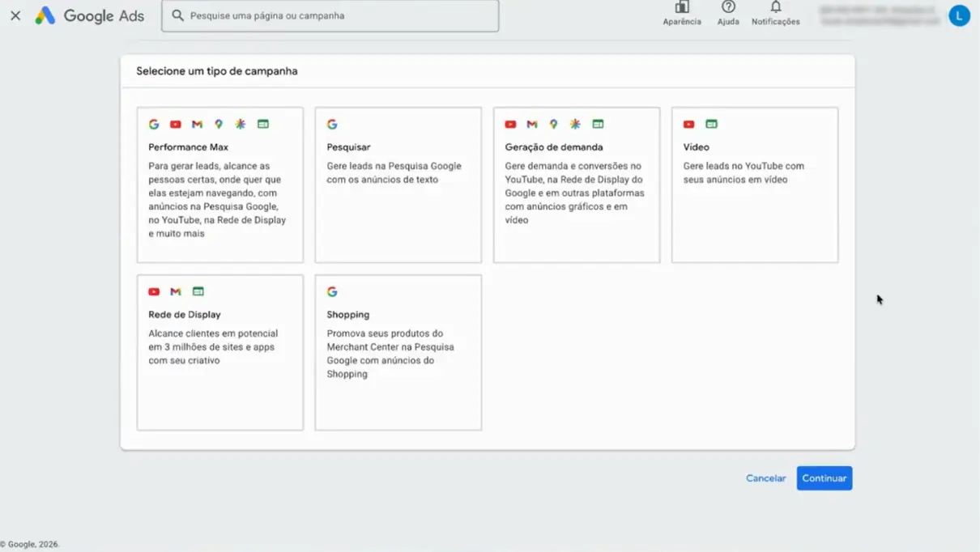Image resolution: width=980 pixels, height=552 pixels.
Task: Open the account avatar 'L'
Action: tap(959, 15)
